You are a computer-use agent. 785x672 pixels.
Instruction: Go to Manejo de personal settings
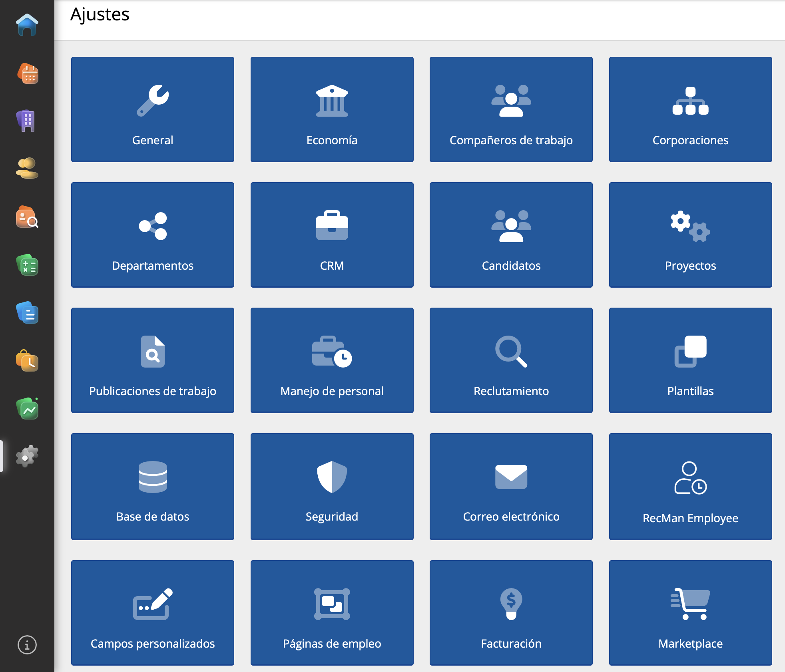click(332, 360)
